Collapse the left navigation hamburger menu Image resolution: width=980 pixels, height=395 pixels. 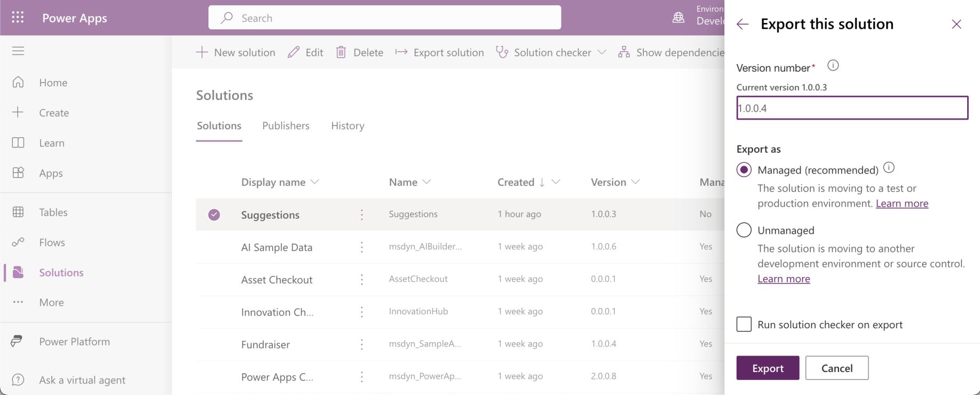[18, 51]
